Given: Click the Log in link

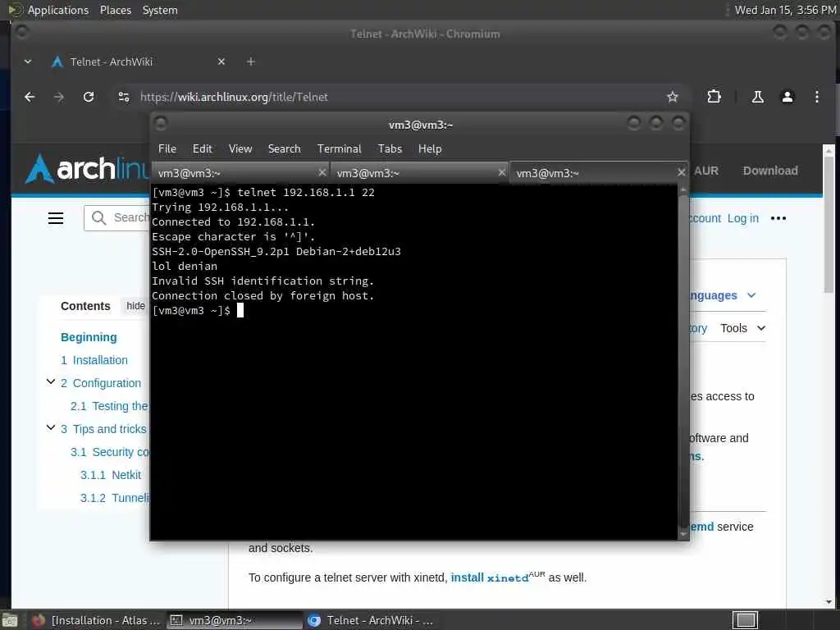Looking at the screenshot, I should [x=742, y=218].
